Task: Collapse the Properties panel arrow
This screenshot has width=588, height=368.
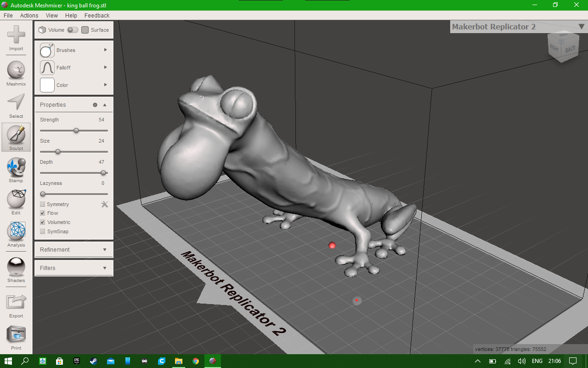Action: [105, 105]
